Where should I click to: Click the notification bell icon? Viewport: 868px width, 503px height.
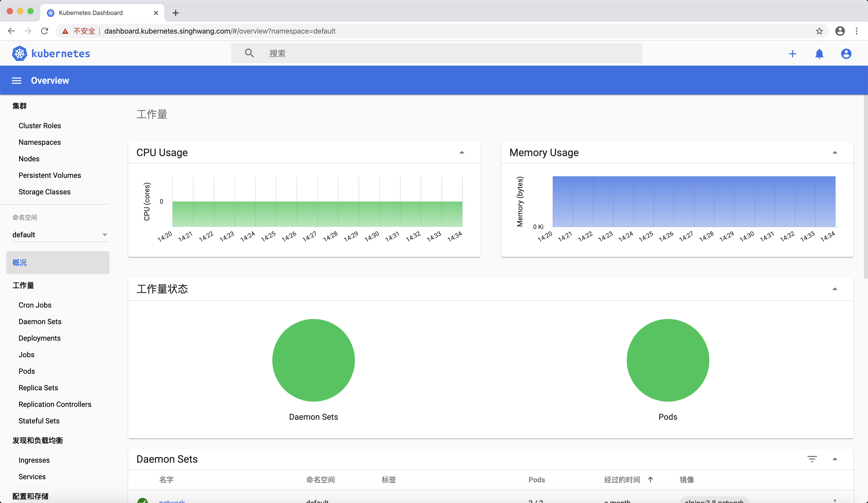[819, 54]
